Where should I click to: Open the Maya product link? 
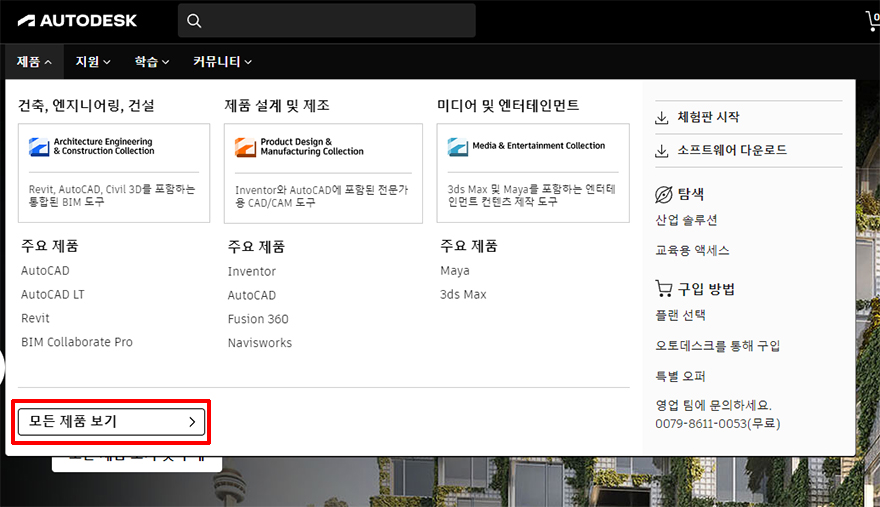pos(455,271)
